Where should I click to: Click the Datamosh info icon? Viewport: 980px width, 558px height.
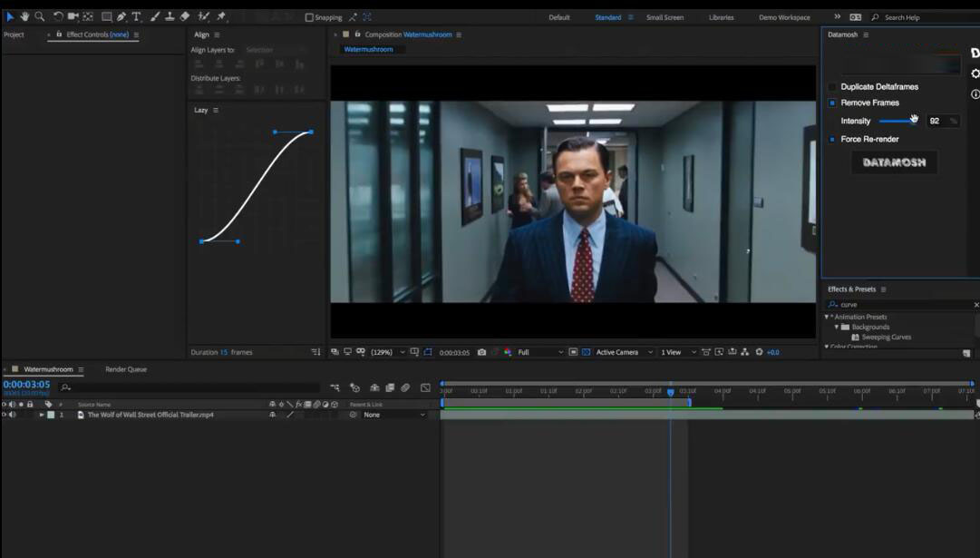tap(975, 94)
